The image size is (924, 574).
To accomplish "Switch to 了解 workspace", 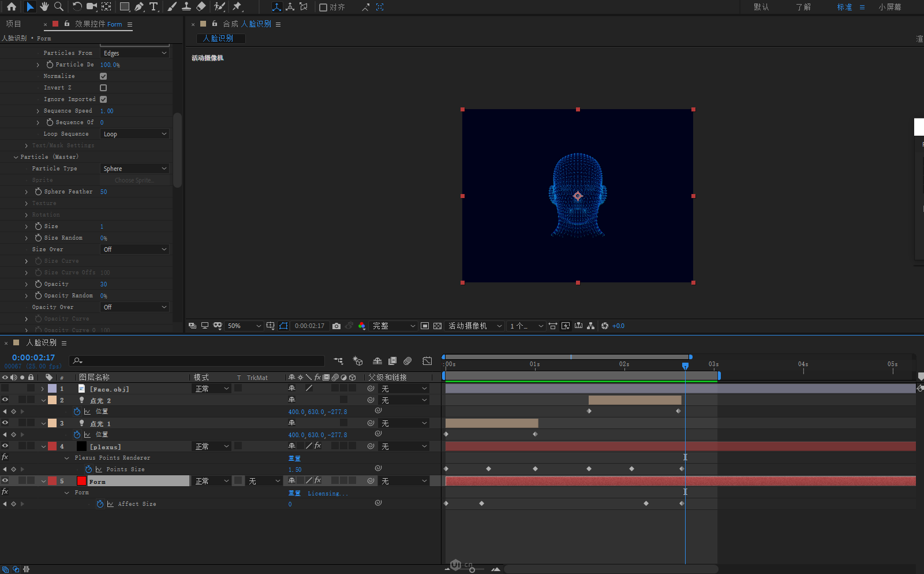I will click(x=803, y=7).
